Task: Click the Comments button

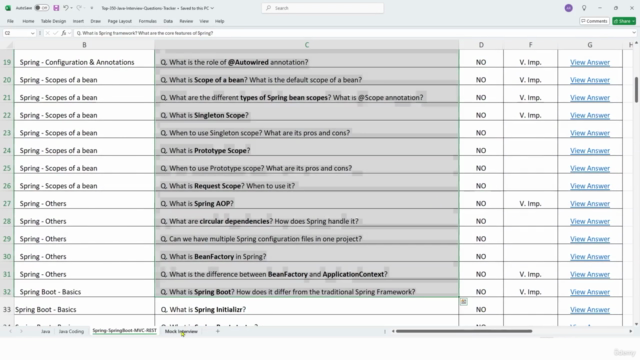Action: point(594,21)
